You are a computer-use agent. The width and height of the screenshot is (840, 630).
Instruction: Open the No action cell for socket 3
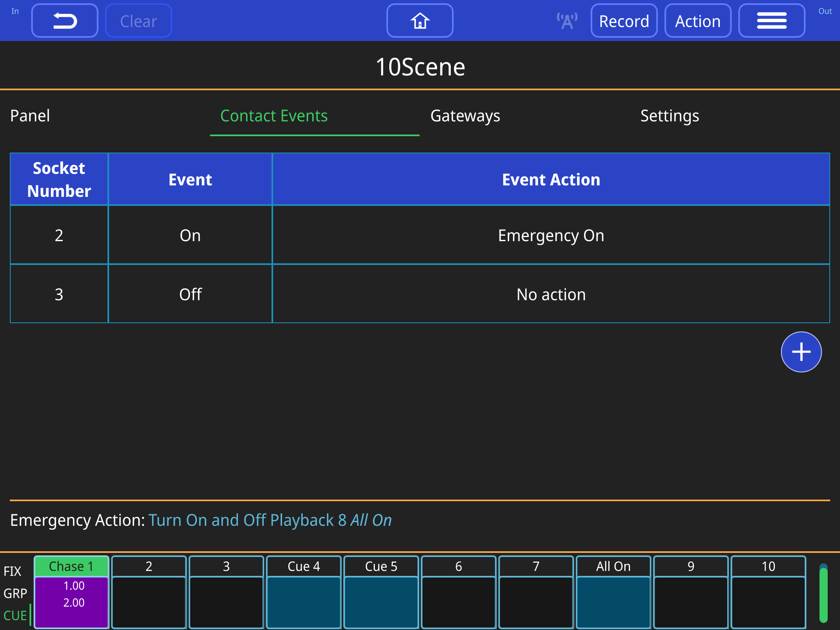tap(551, 294)
